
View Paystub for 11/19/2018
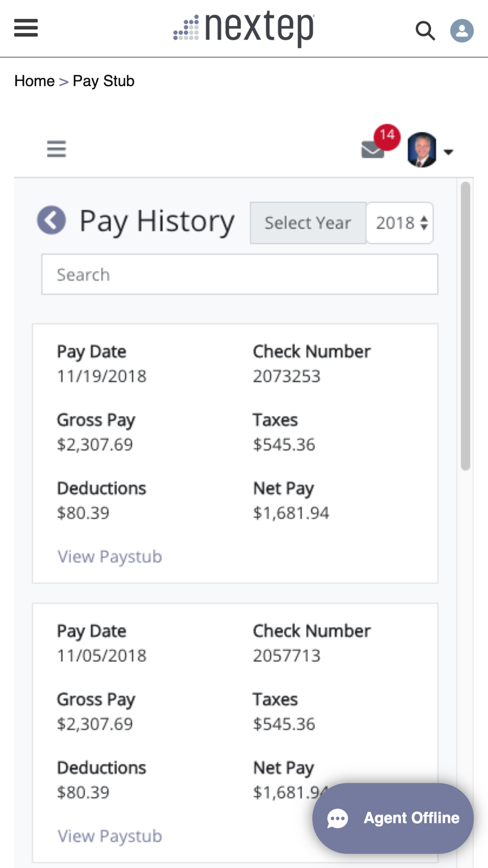[110, 557]
